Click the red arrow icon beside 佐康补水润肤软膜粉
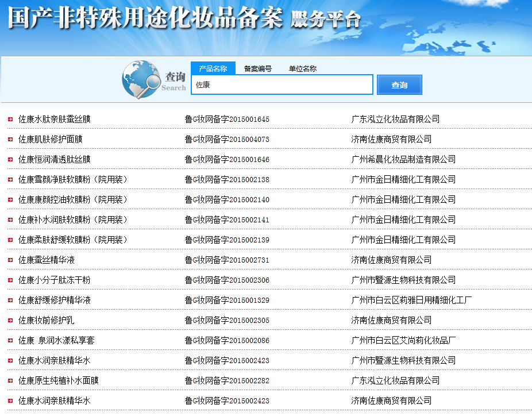The height and width of the screenshot is (416, 532). click(x=10, y=219)
